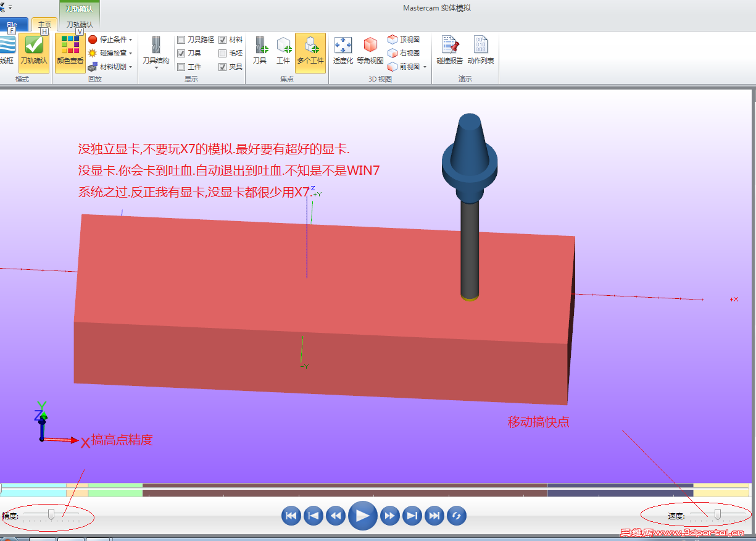Switch to 等角视图 isometric view
Screen dimensions: 756x541
[x=370, y=51]
